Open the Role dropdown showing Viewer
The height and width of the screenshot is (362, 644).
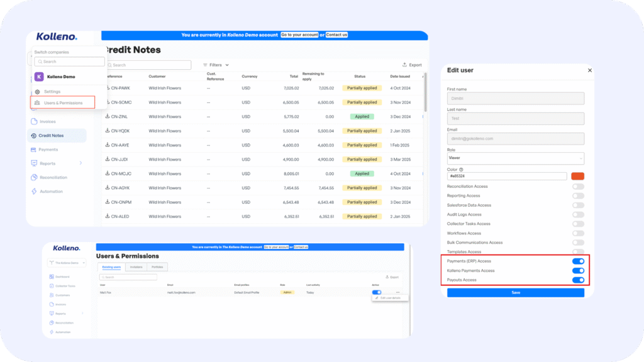tap(515, 158)
